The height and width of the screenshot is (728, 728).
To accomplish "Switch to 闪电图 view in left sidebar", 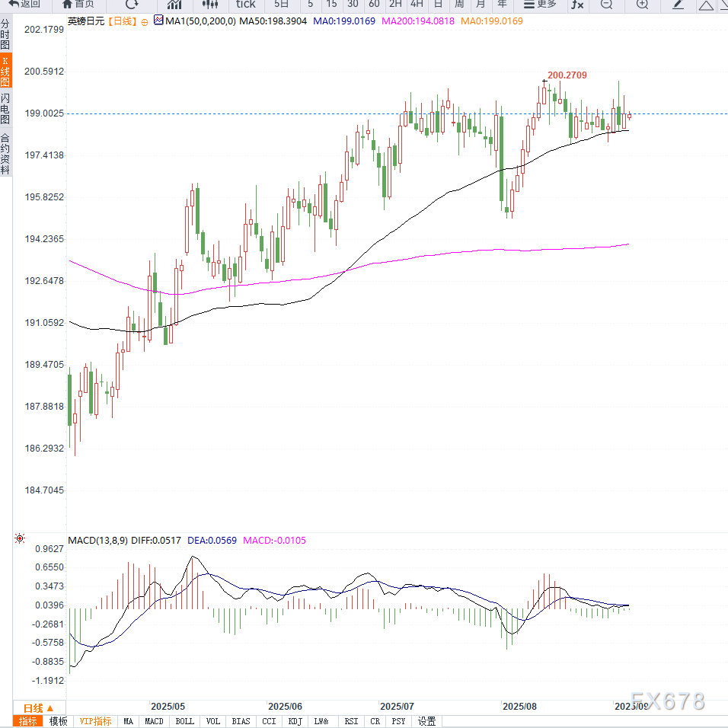I will (x=5, y=109).
